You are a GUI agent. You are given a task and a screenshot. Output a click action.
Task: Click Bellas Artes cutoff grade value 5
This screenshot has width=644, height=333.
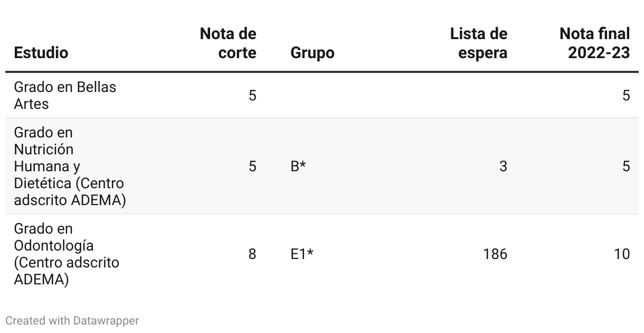[x=252, y=96]
